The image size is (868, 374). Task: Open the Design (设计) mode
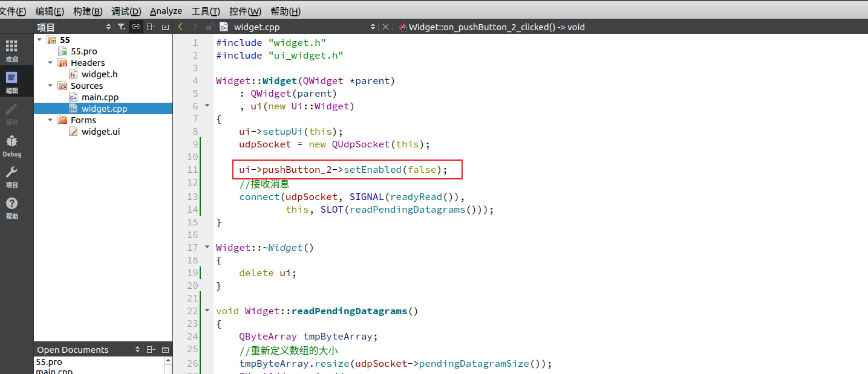coord(11,114)
